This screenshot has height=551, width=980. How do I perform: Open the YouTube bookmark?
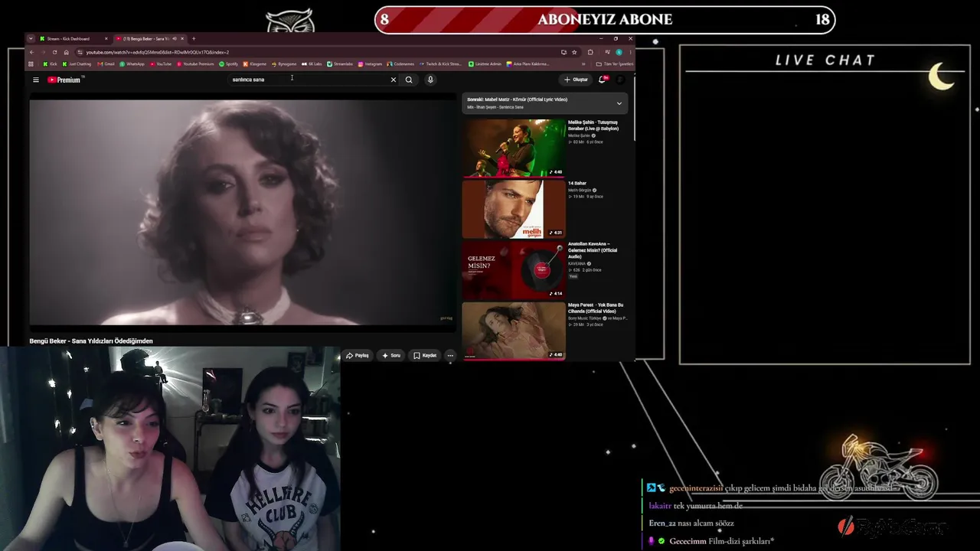coord(161,64)
